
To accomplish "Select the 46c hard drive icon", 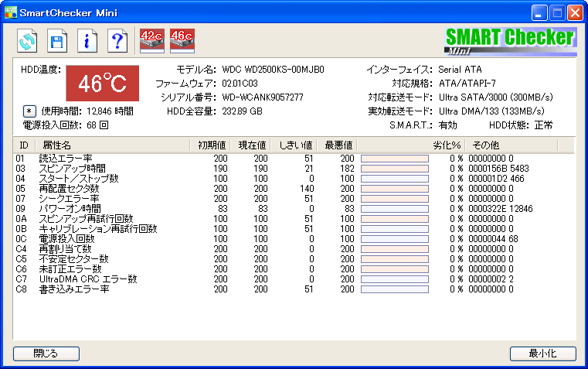I will click(x=182, y=40).
